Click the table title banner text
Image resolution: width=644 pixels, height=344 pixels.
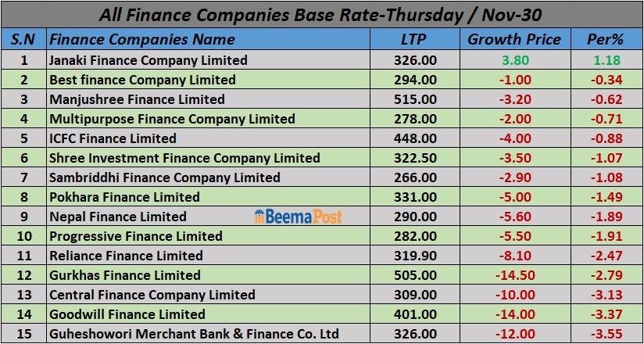(321, 14)
